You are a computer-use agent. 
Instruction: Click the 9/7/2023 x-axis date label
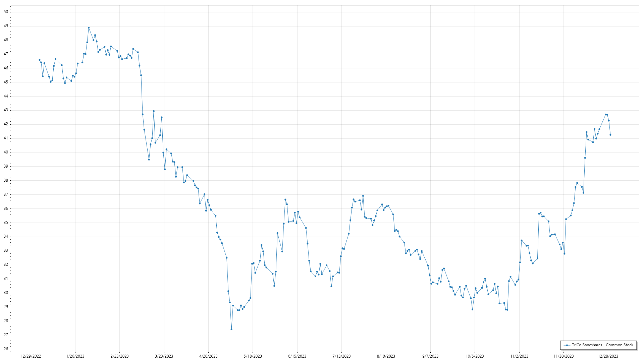pyautogui.click(x=430, y=356)
